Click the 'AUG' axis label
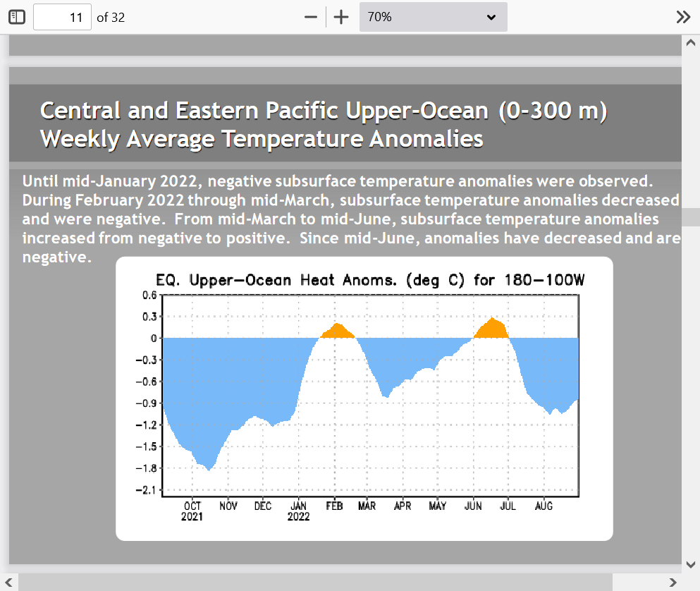This screenshot has height=591, width=700. point(544,506)
